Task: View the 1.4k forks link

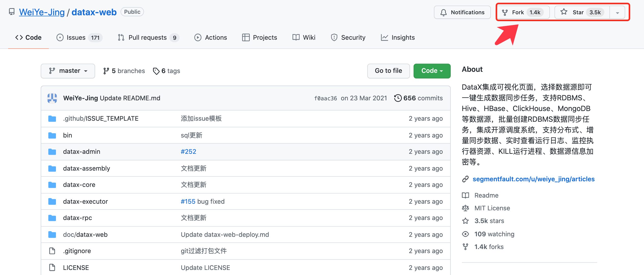Action: click(489, 247)
